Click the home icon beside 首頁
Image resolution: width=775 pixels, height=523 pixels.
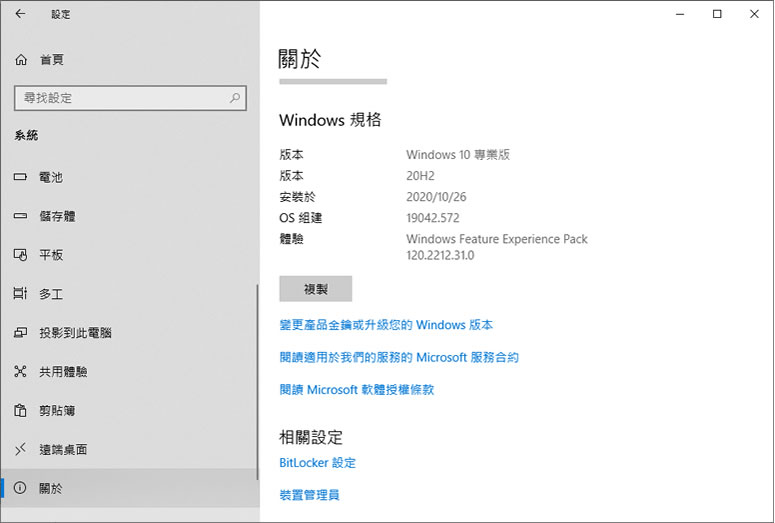(x=21, y=60)
